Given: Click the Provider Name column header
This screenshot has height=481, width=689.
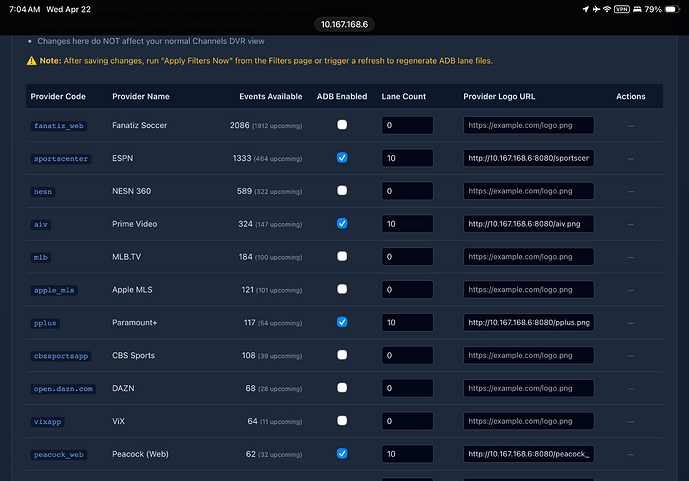Looking at the screenshot, I should [141, 96].
